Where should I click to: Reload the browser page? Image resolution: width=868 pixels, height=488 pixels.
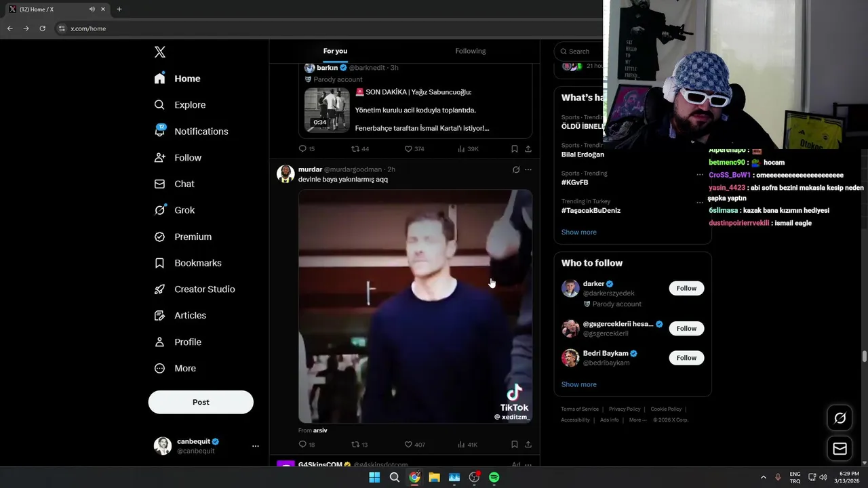[x=42, y=28]
